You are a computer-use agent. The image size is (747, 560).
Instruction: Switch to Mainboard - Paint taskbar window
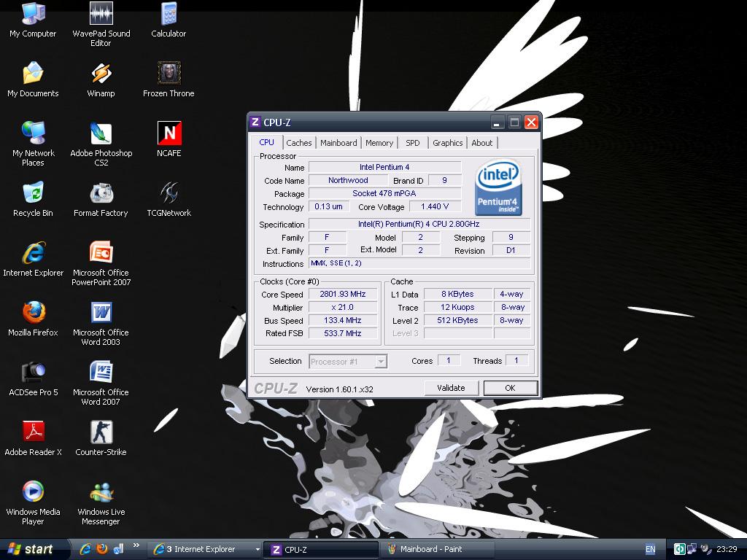click(438, 550)
